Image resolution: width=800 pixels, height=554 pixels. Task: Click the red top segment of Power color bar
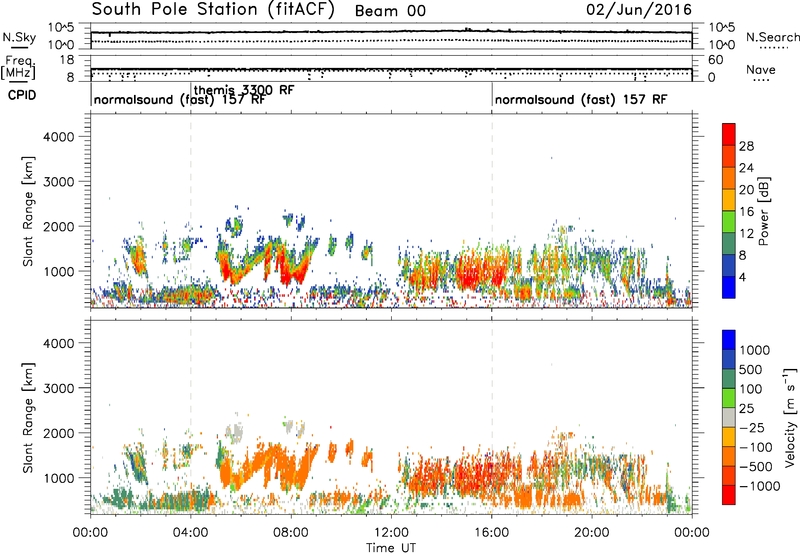coord(729,135)
